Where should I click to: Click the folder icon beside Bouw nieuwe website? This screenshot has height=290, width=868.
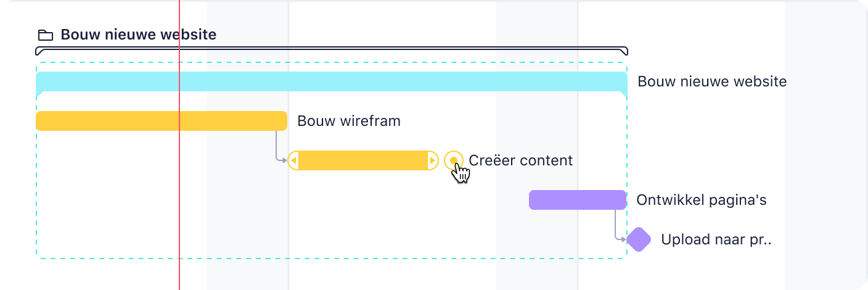45,35
